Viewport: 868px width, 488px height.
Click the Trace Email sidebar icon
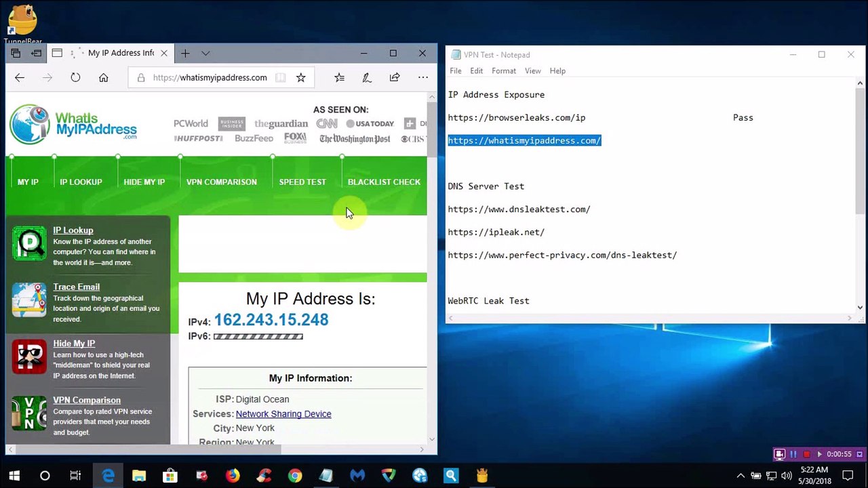[29, 300]
